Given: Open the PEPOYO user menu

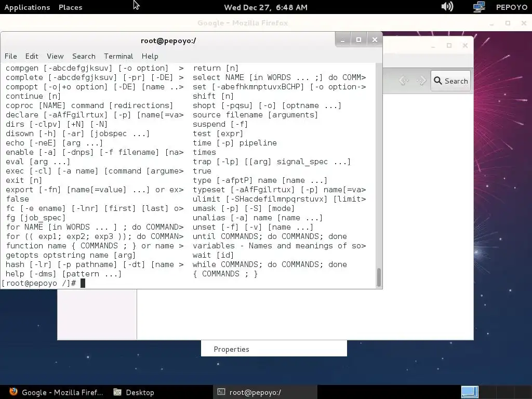Looking at the screenshot, I should tap(511, 7).
